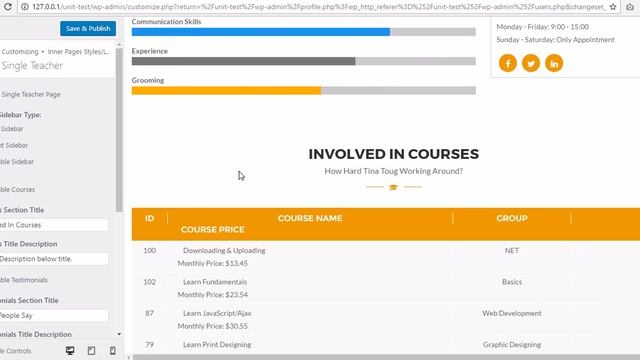Click the How Hard Tina Toug subtitle
The height and width of the screenshot is (360, 640).
point(393,171)
